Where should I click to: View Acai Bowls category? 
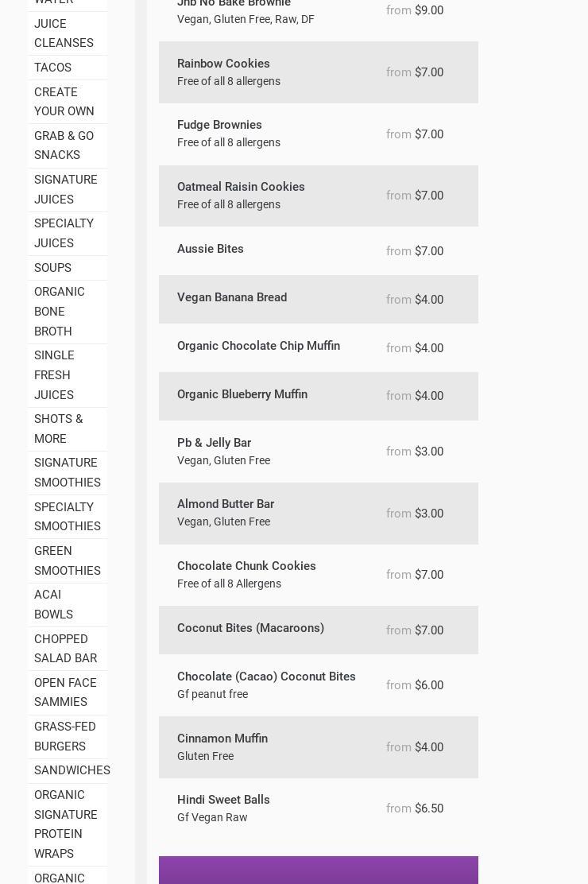[x=53, y=604]
